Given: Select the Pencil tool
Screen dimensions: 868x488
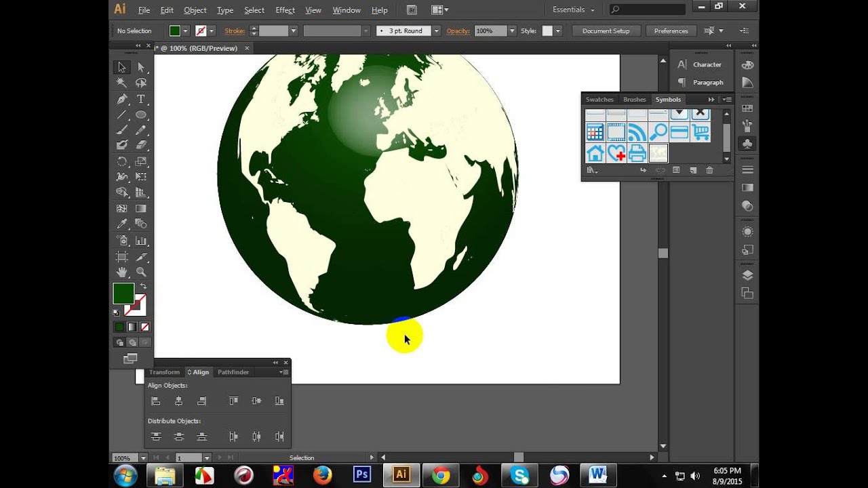Looking at the screenshot, I should pos(141,129).
